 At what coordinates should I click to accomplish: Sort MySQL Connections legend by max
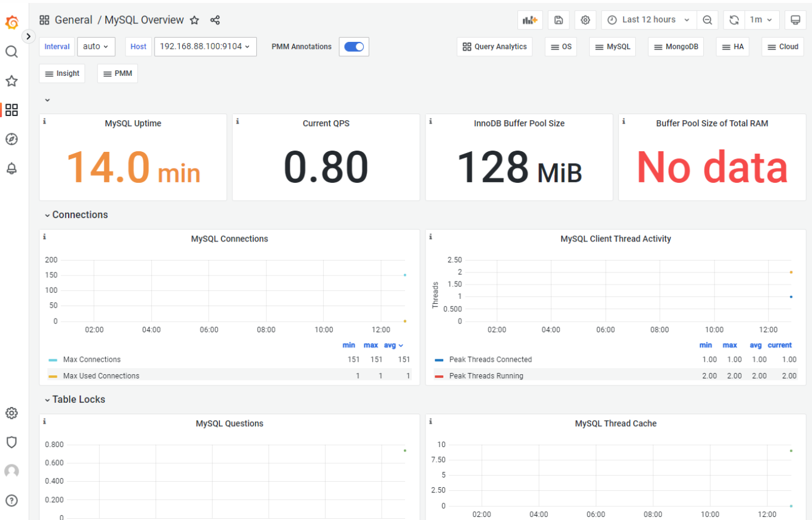[370, 345]
